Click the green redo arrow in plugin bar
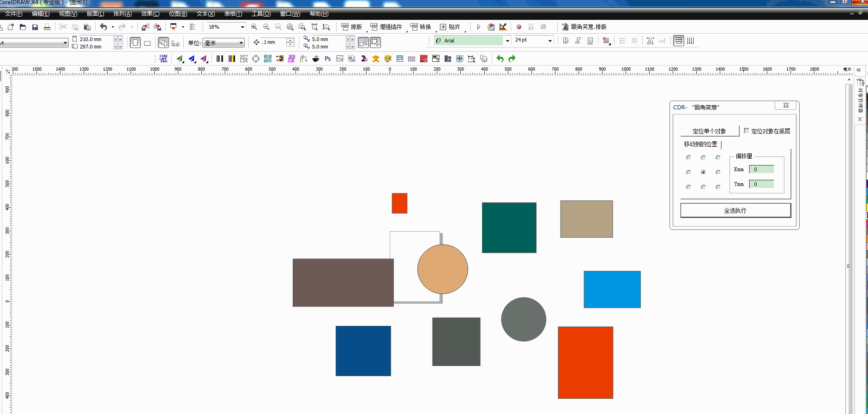 512,59
